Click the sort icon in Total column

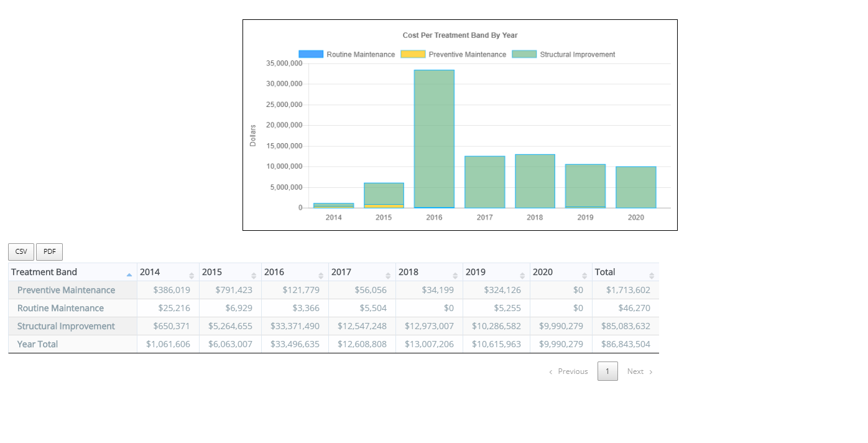[652, 276]
